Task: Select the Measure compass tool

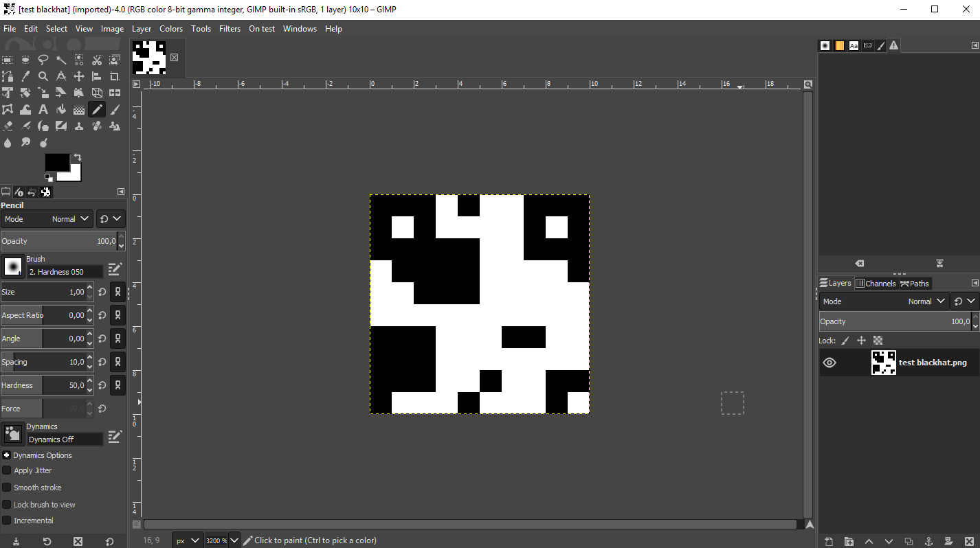Action: [61, 76]
